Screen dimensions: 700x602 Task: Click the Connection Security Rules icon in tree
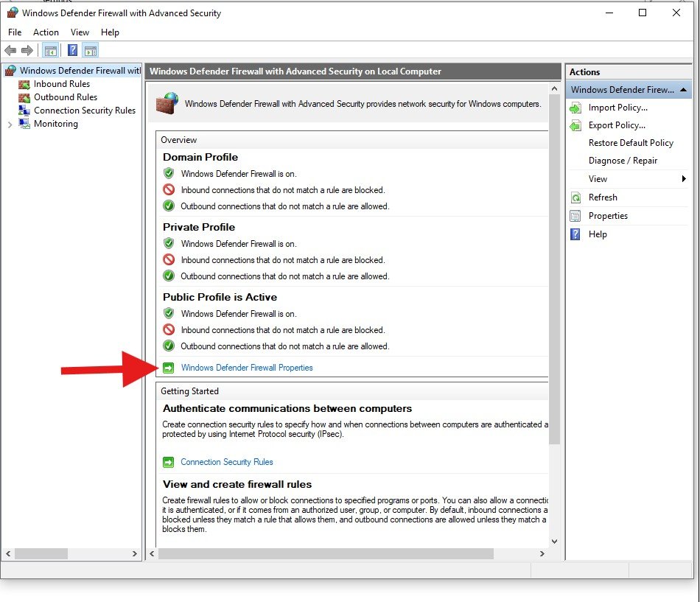click(x=23, y=111)
